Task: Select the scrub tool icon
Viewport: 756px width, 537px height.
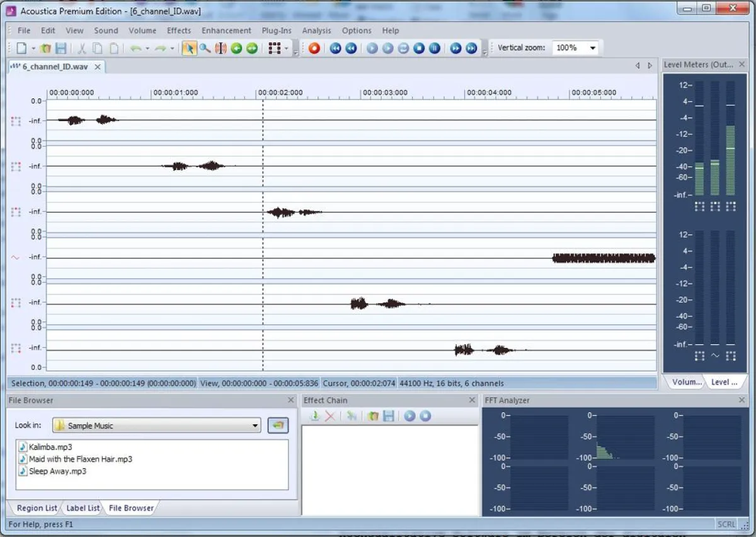Action: pyautogui.click(x=220, y=48)
